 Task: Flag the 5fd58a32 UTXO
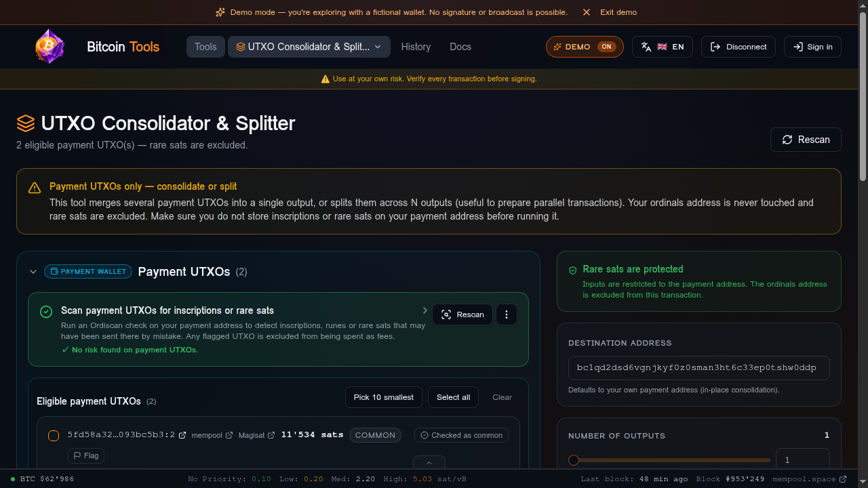click(85, 455)
